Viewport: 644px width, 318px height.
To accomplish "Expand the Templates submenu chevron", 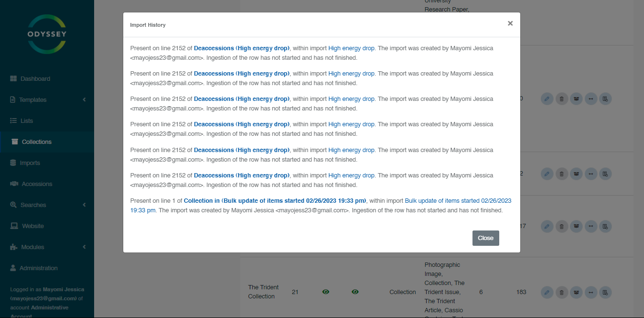I will coord(84,100).
